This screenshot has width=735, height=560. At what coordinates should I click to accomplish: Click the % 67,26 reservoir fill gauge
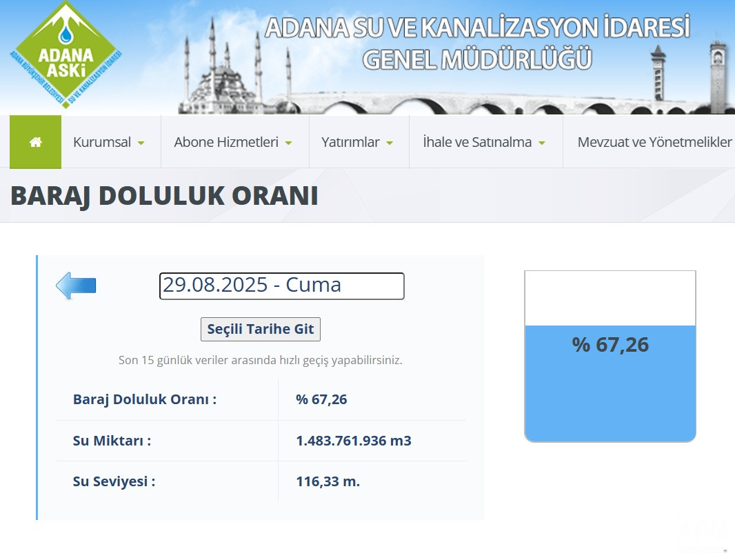pyautogui.click(x=610, y=356)
